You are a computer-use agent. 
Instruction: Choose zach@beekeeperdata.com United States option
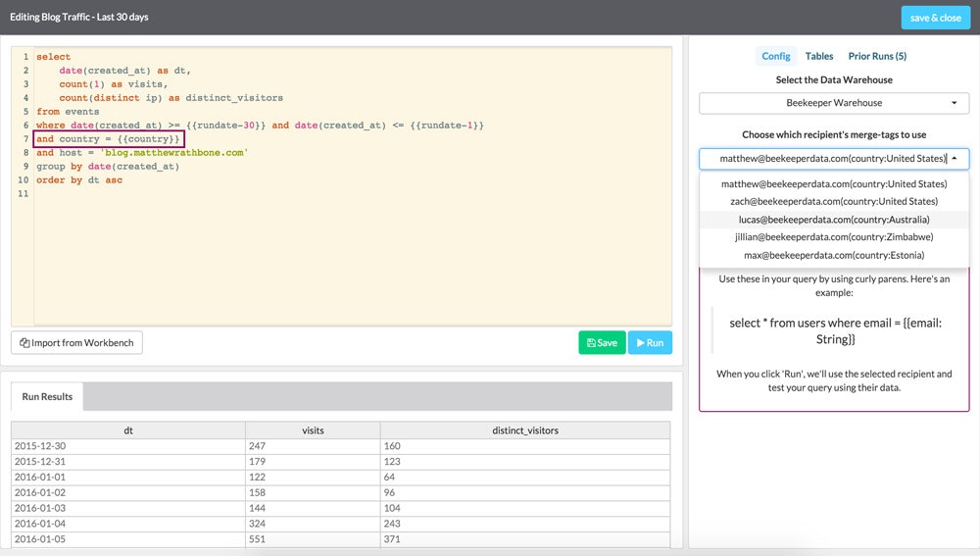click(834, 202)
